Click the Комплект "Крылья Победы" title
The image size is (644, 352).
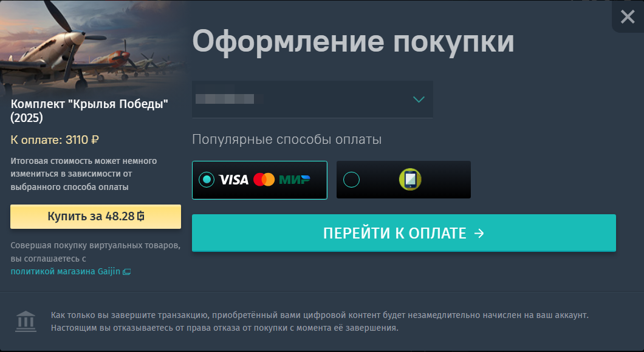tap(89, 111)
